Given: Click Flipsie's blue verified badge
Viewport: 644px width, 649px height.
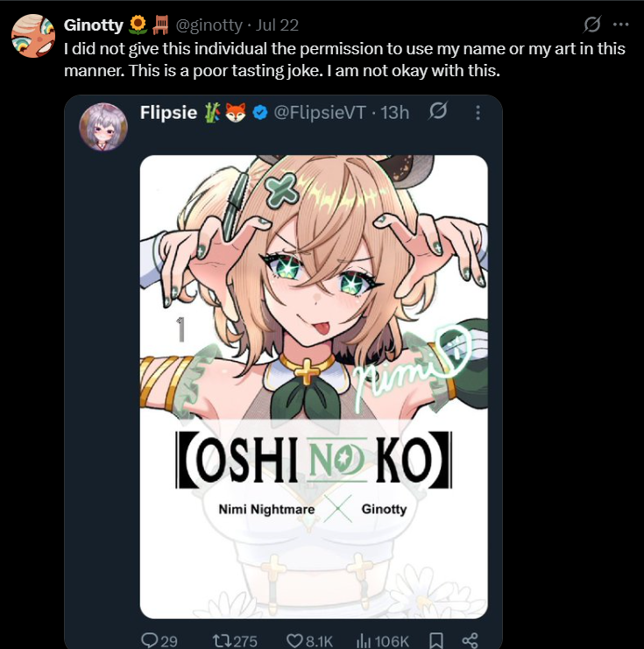Looking at the screenshot, I should pyautogui.click(x=260, y=113).
